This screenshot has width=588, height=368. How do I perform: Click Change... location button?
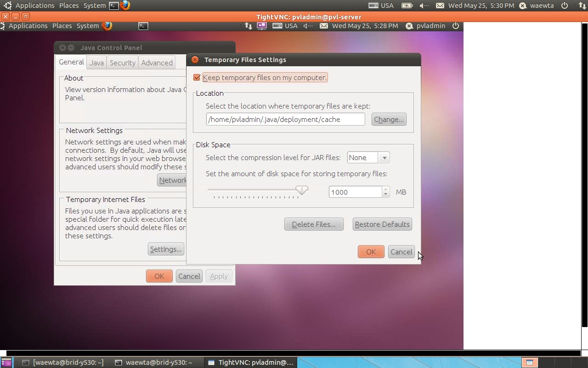389,119
